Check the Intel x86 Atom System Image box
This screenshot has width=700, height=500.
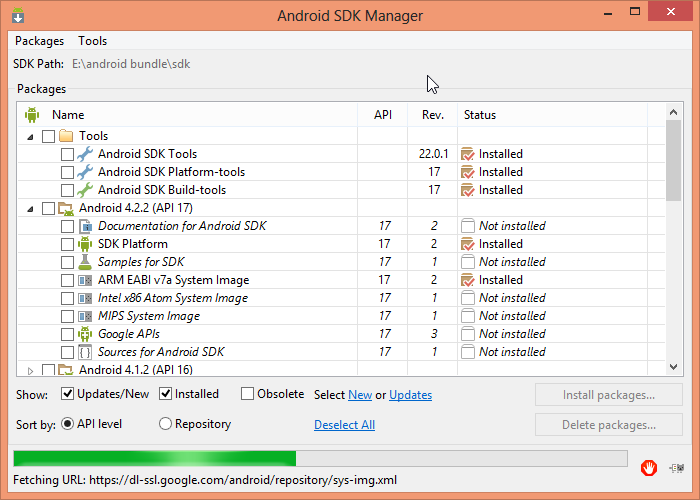(67, 298)
